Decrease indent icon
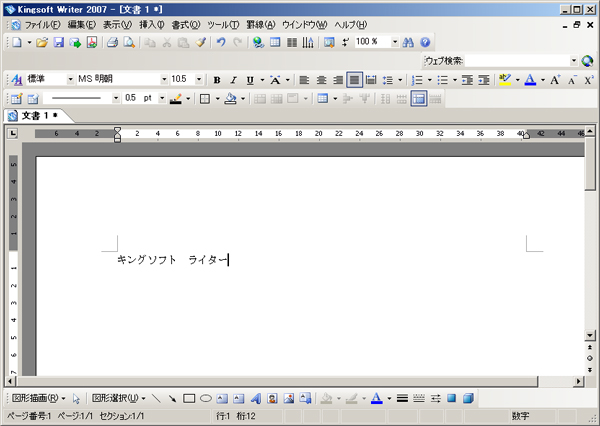The height and width of the screenshot is (426, 600). pyautogui.click(x=467, y=80)
